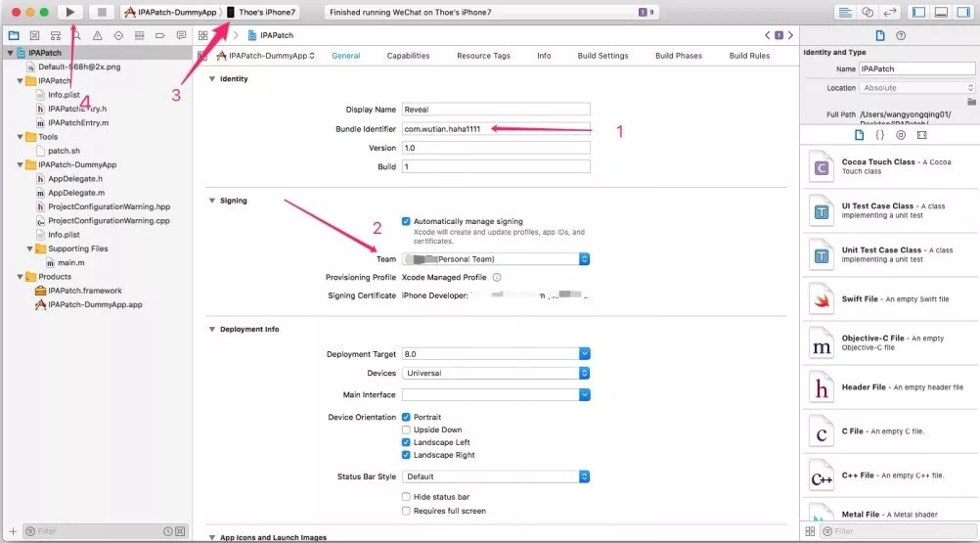Click the Run (play) build button

point(69,12)
